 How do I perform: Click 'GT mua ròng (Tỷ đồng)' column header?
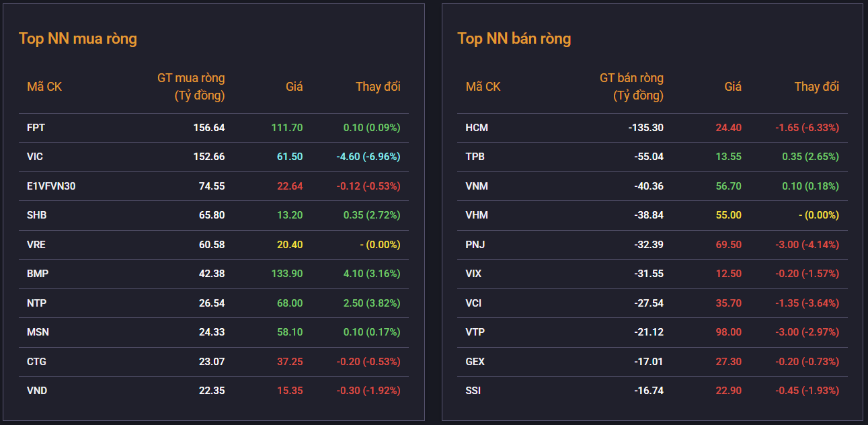tap(192, 87)
